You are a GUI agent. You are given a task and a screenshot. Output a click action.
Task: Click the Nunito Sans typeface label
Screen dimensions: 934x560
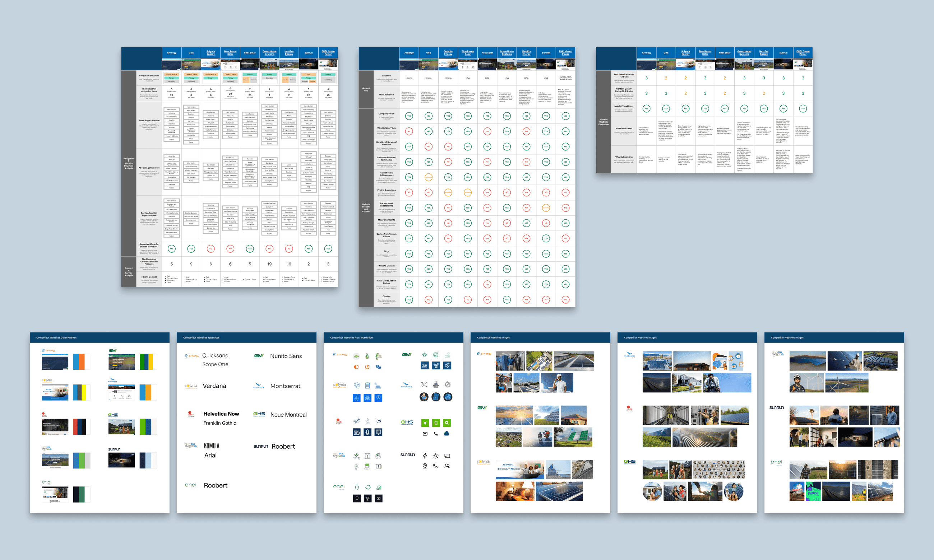click(x=286, y=356)
